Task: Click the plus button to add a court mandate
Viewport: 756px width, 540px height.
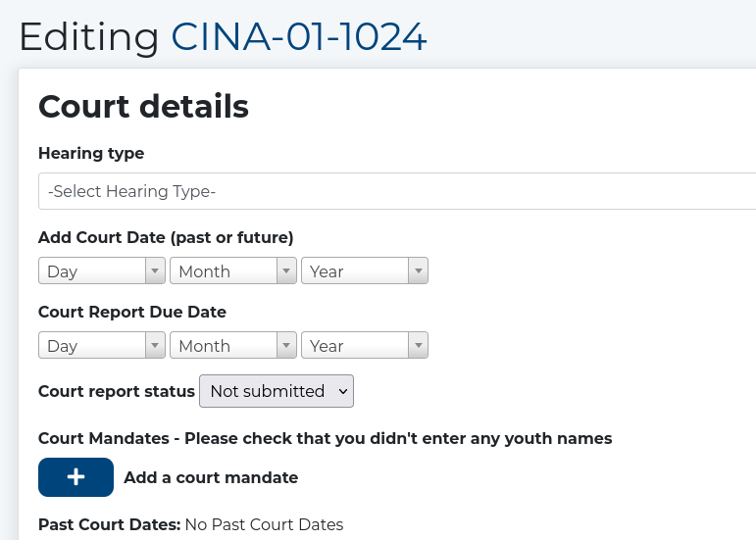Action: point(76,477)
